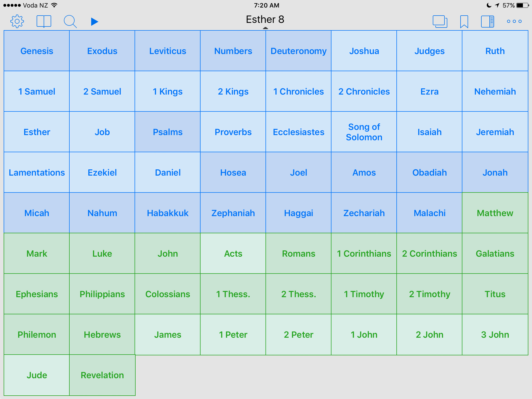Choose Psalms from the book grid
The image size is (532, 399).
[168, 132]
